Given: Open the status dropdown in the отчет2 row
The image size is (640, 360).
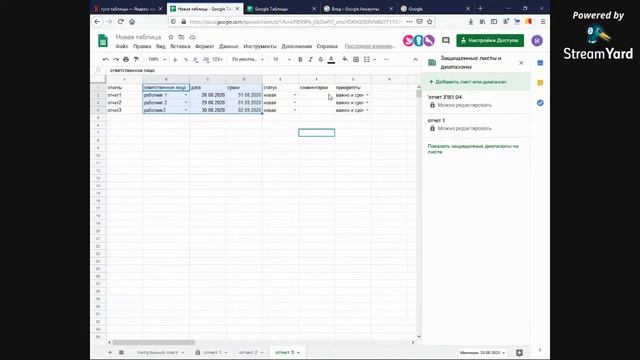Looking at the screenshot, I should click(x=295, y=103).
